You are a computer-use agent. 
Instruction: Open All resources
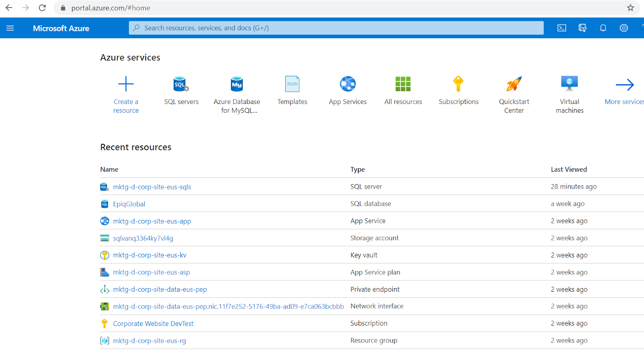pyautogui.click(x=403, y=90)
